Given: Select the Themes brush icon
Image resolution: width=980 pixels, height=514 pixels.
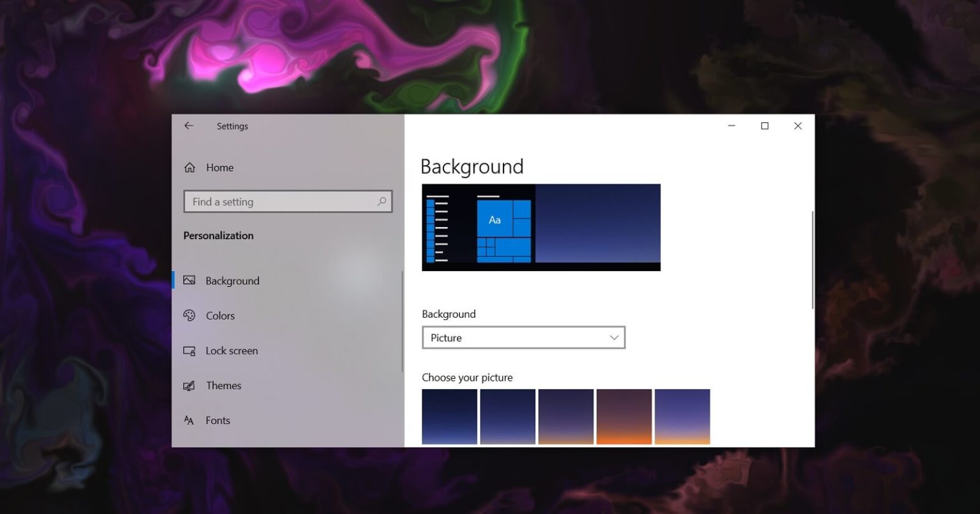Looking at the screenshot, I should (x=189, y=385).
